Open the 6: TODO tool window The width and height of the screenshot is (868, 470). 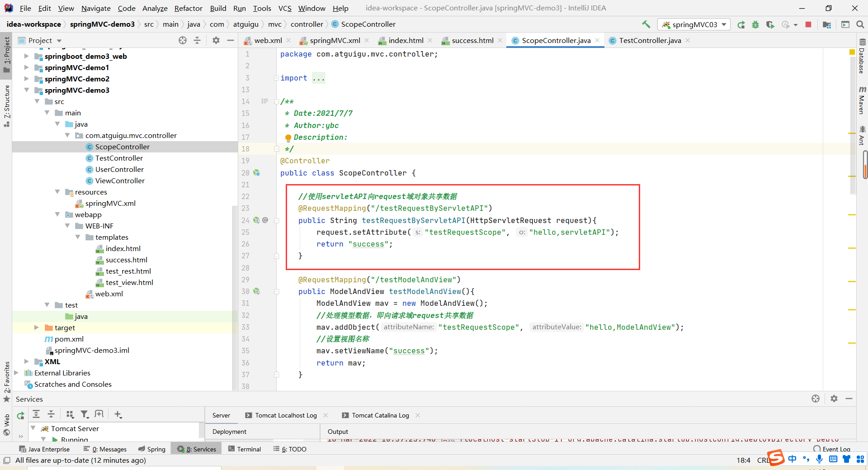(x=290, y=449)
